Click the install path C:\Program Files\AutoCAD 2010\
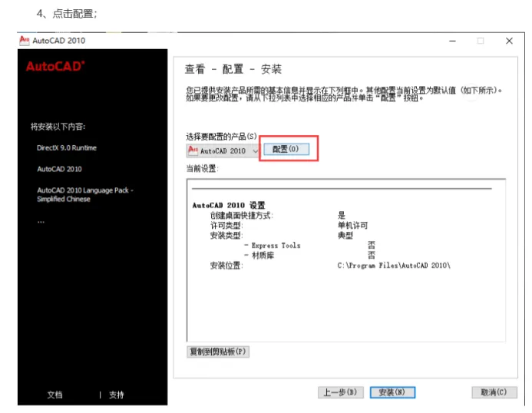This screenshot has height=413, width=532. point(394,266)
